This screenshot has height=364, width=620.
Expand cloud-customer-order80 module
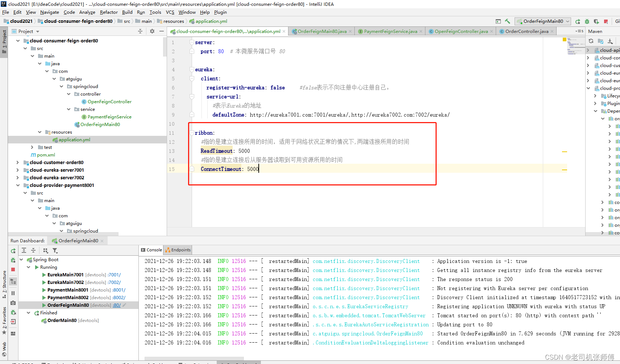pyautogui.click(x=18, y=162)
